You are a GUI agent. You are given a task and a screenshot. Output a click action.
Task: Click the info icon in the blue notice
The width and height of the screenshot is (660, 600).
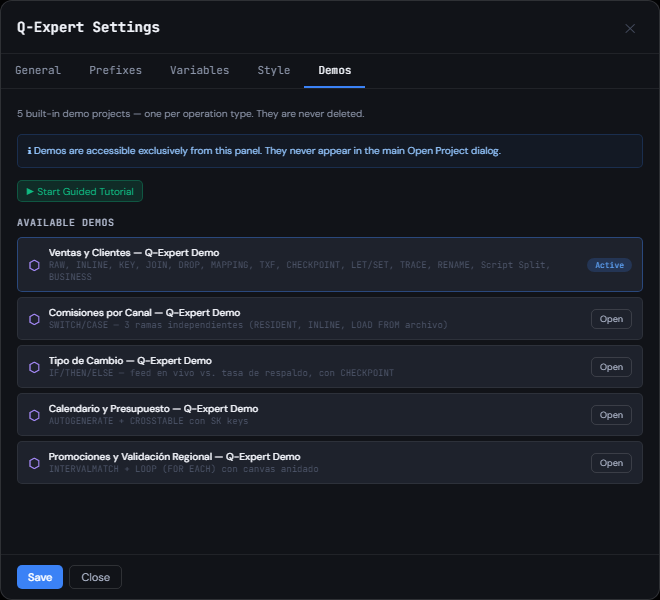pos(29,151)
